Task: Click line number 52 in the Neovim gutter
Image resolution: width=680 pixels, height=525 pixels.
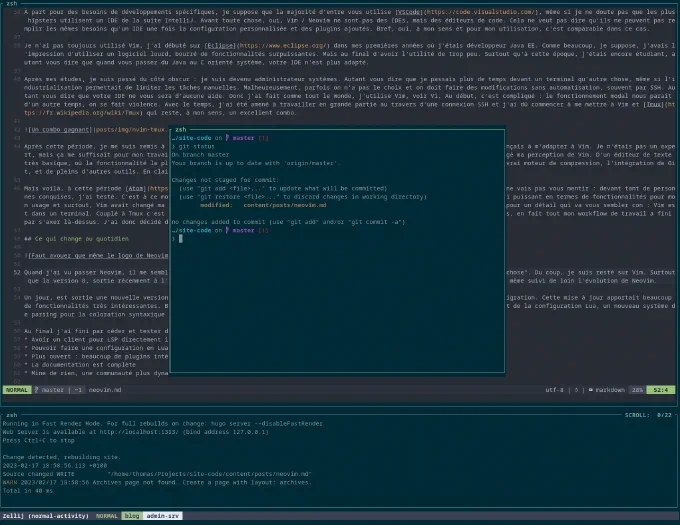Action: [x=17, y=272]
